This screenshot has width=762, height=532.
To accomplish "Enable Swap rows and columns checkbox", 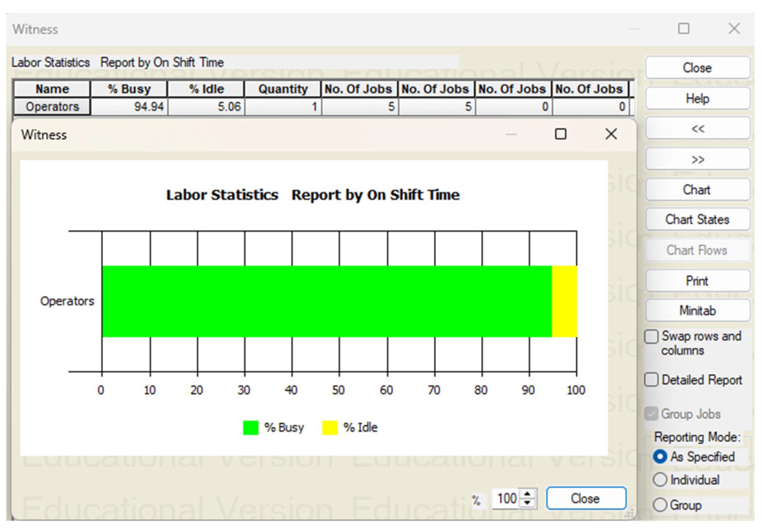I will 651,337.
